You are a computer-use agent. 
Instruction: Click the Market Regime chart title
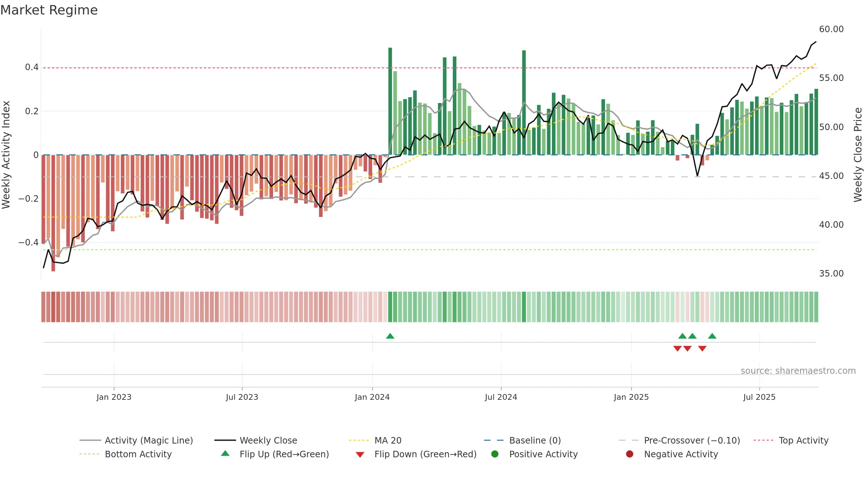(x=49, y=10)
